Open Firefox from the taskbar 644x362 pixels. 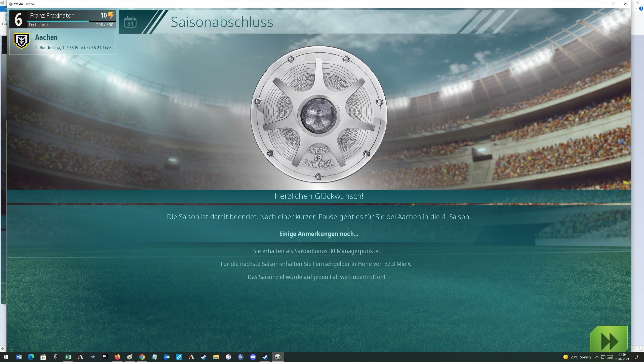(117, 357)
